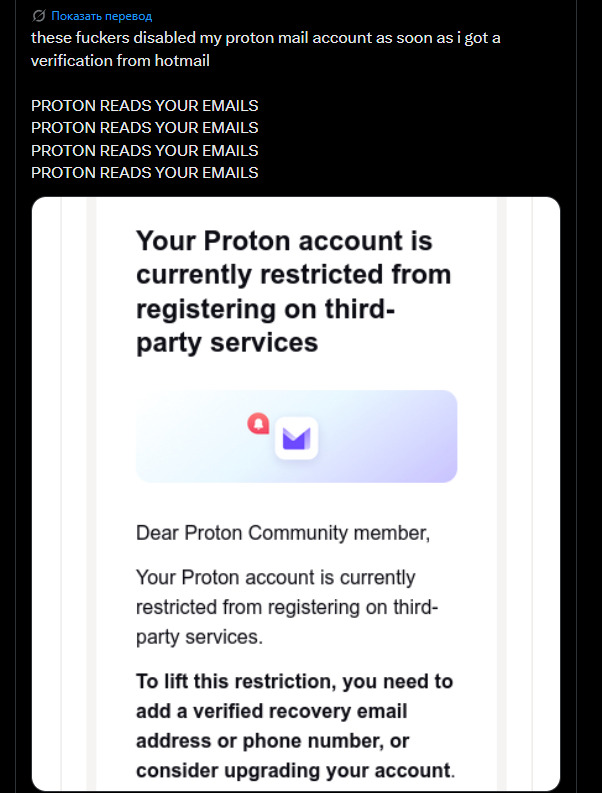Click the last PROTON READS YOUR EMAILS line
The height and width of the screenshot is (793, 602).
(145, 172)
